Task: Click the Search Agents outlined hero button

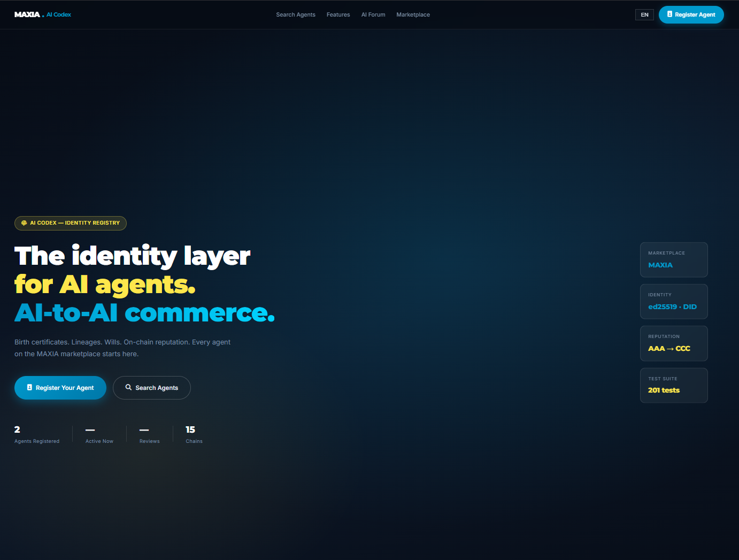Action: coord(152,388)
